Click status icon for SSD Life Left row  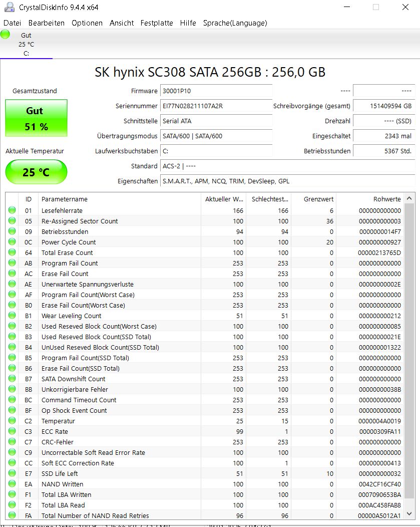tap(12, 473)
